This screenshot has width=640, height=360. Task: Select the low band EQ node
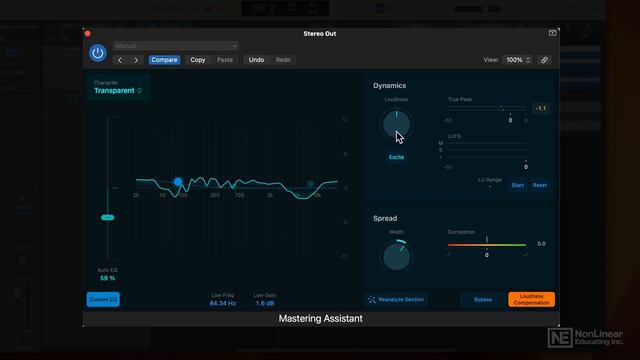pos(178,182)
